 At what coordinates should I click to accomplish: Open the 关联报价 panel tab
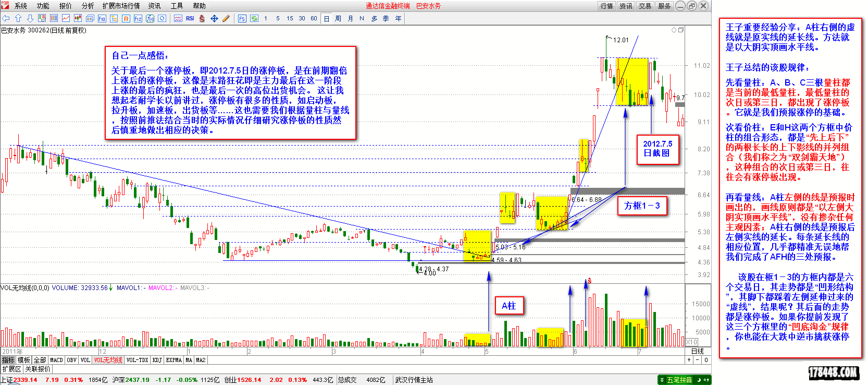[x=38, y=369]
